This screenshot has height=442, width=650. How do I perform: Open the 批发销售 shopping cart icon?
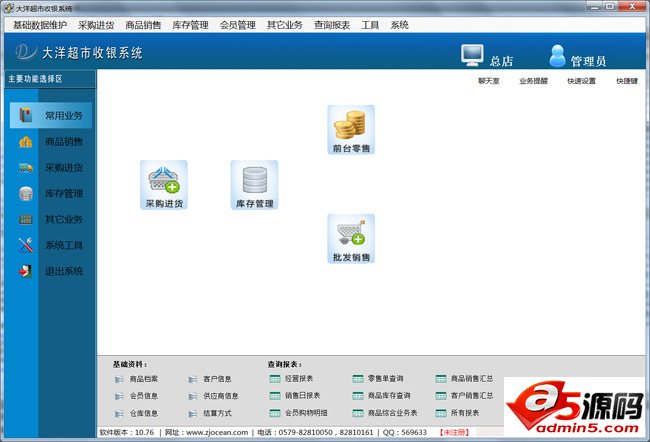click(351, 239)
